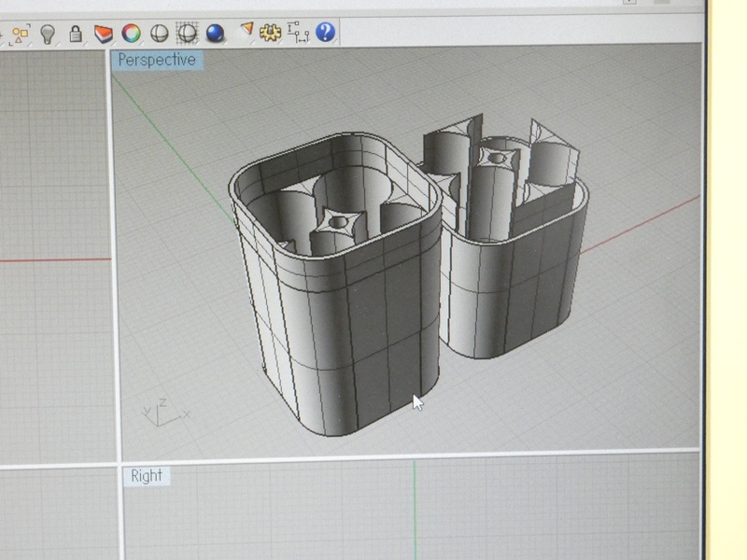This screenshot has width=747, height=560.
Task: Open Help with the blue question mark
Action: click(x=325, y=32)
